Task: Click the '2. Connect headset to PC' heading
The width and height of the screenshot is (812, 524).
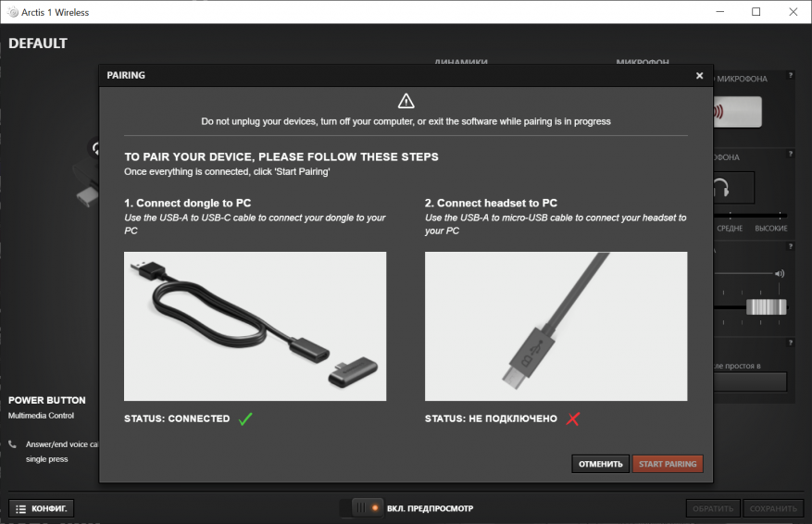Action: pyautogui.click(x=491, y=203)
